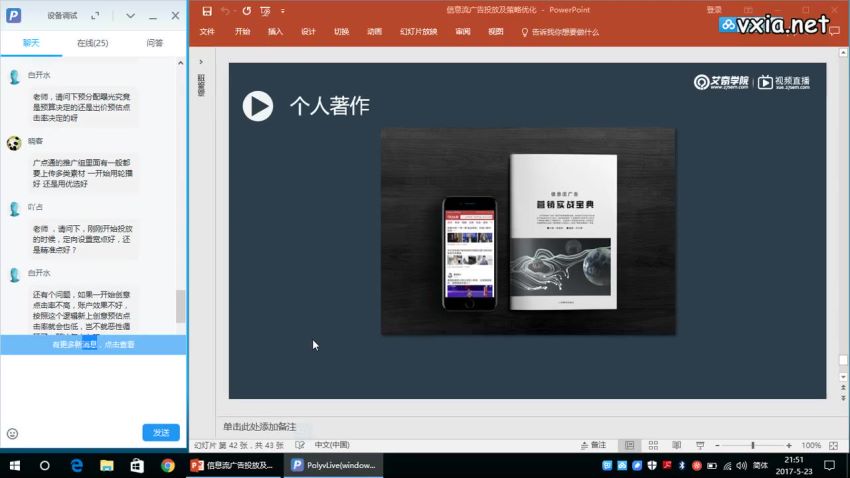
Task: Open 设备调试 in PolyvLive window
Action: 62,16
